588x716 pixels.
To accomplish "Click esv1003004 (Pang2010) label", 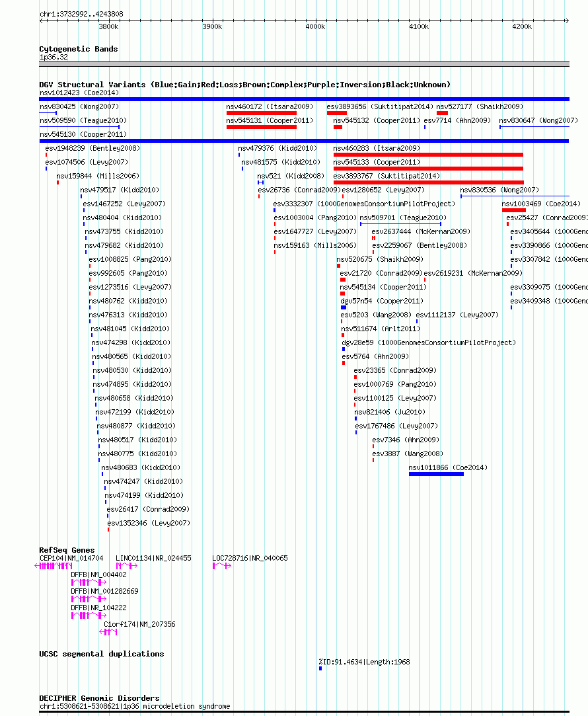I will (315, 218).
